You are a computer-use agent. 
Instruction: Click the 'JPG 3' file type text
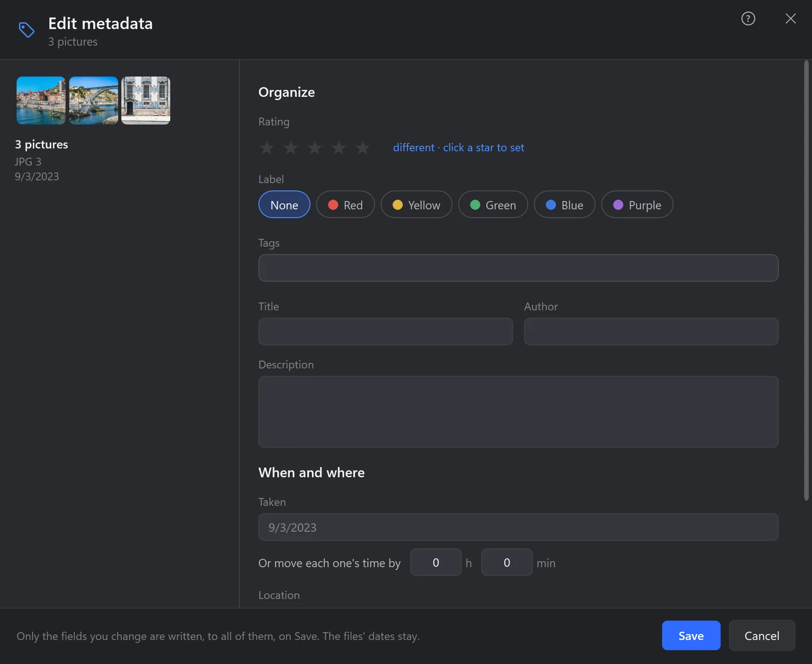click(x=28, y=162)
